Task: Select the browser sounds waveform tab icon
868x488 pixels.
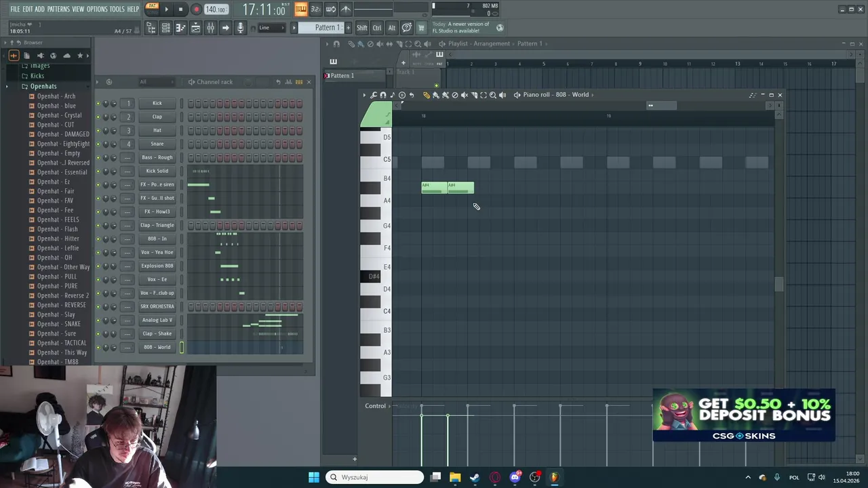Action: (14, 56)
